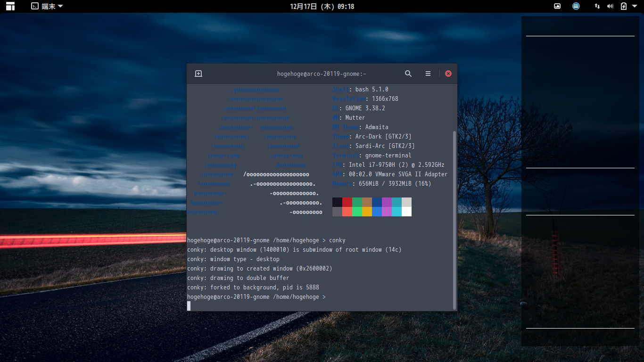Click the volume speaker icon in top bar

610,6
